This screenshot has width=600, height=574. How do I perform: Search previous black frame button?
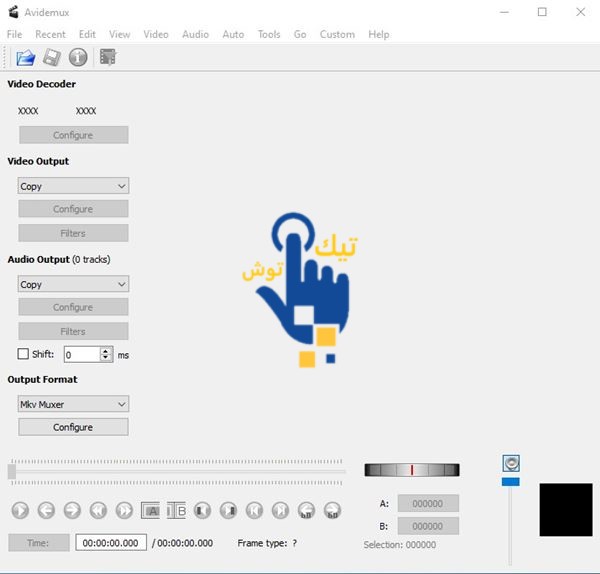coord(202,510)
